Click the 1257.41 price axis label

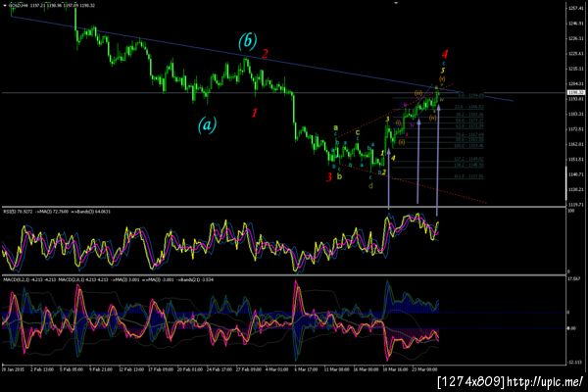[576, 8]
